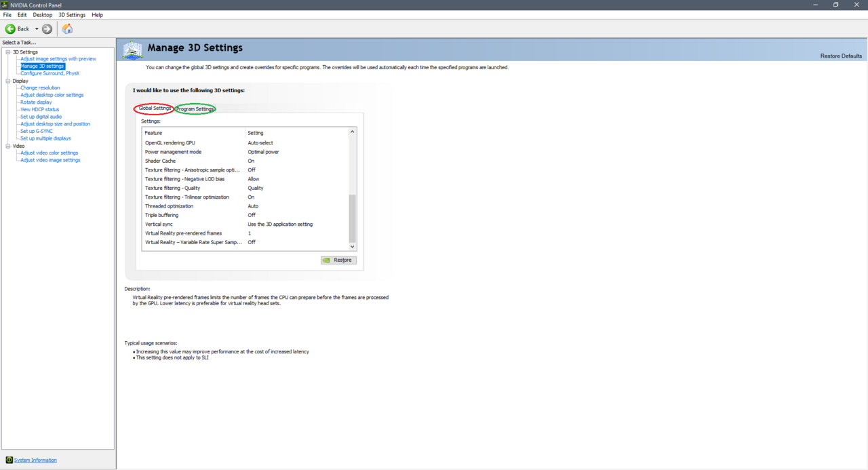Select the Triple buffering row
This screenshot has height=470, width=868.
point(245,215)
